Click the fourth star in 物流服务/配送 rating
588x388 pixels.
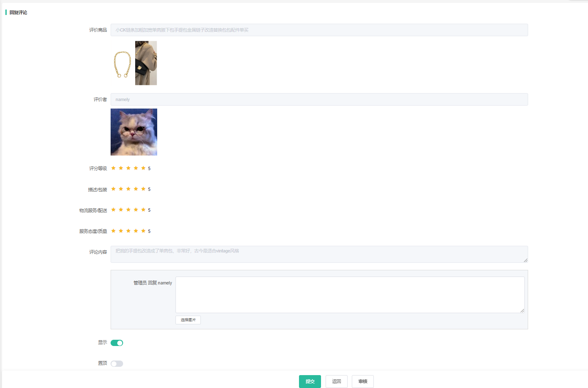tap(136, 210)
